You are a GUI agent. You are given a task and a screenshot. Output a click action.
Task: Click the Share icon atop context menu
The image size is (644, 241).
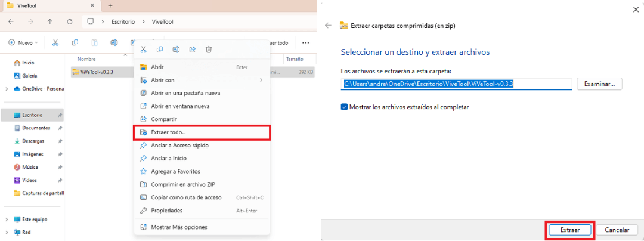[192, 50]
